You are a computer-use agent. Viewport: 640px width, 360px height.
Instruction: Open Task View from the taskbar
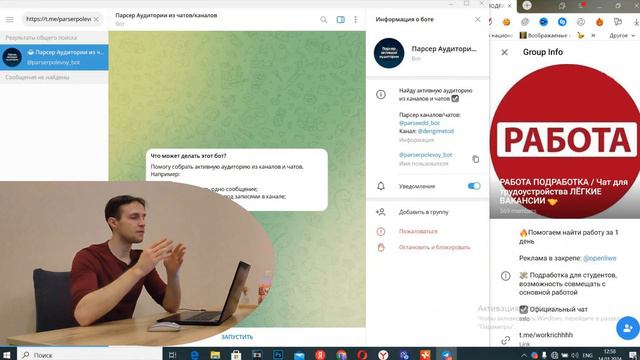click(172, 355)
